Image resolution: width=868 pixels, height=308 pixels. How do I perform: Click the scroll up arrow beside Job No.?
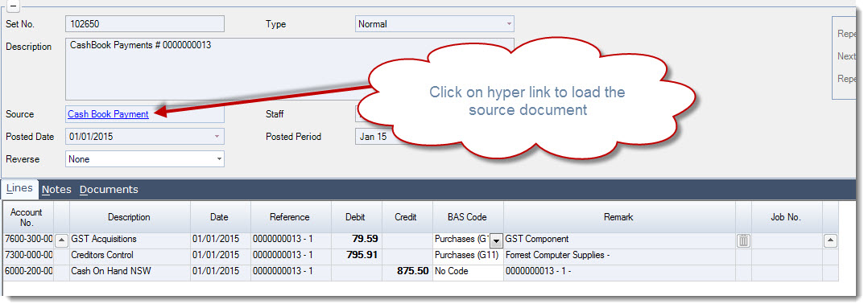point(830,240)
